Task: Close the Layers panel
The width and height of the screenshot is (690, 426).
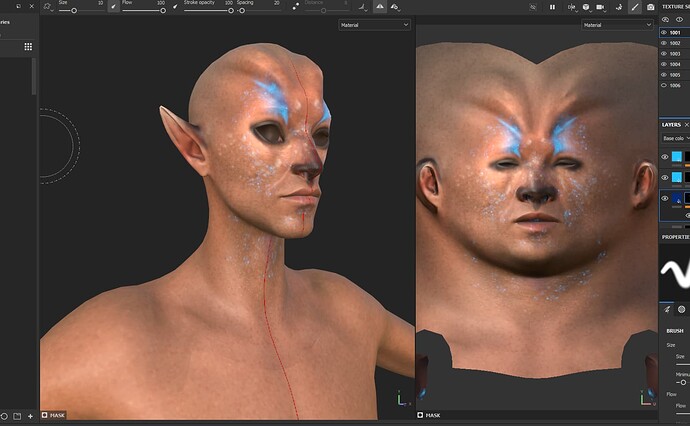Action: point(686,125)
